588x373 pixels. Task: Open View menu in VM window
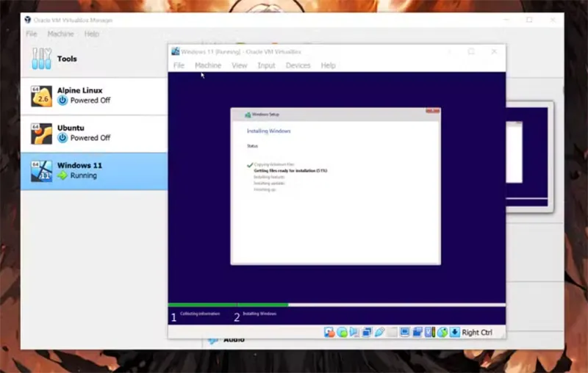(240, 65)
